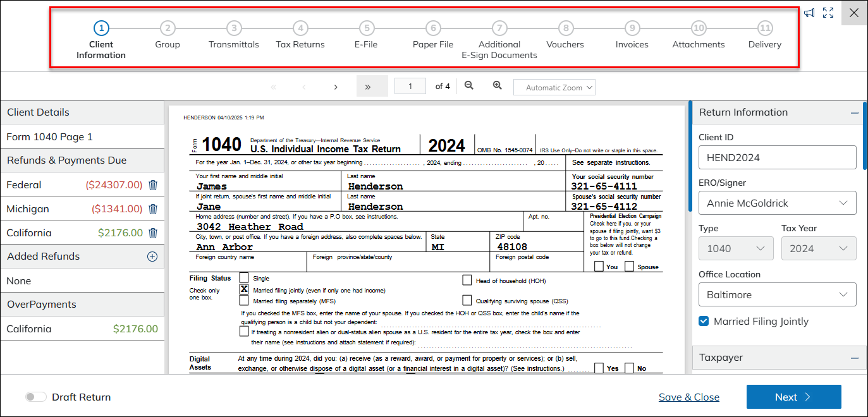Screen dimensions: 868x417
Task: Zoom in on the document preview
Action: [x=498, y=86]
